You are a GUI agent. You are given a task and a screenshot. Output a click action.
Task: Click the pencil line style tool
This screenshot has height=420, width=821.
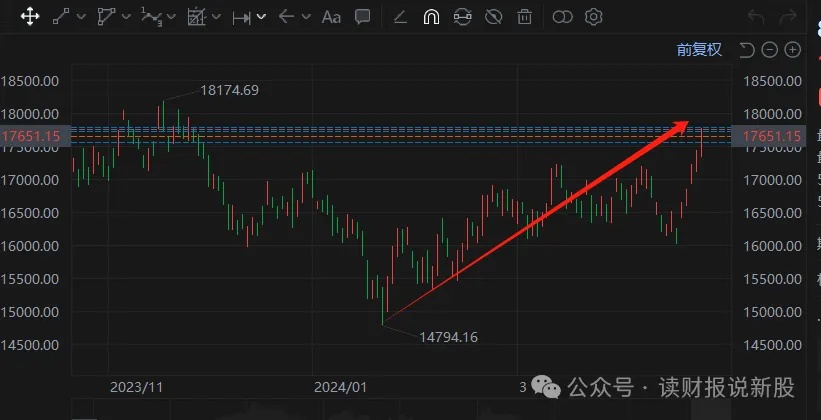[400, 17]
